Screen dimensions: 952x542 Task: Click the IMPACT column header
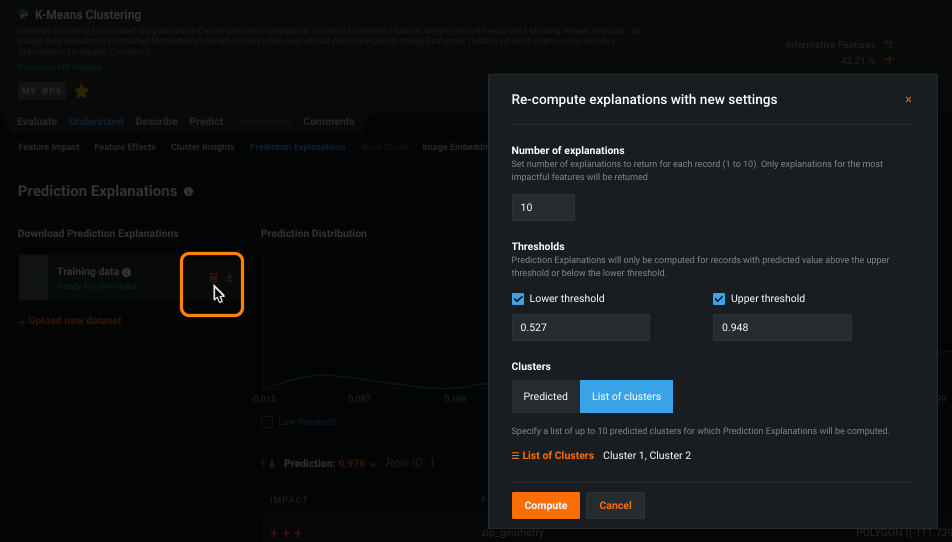[x=288, y=500]
